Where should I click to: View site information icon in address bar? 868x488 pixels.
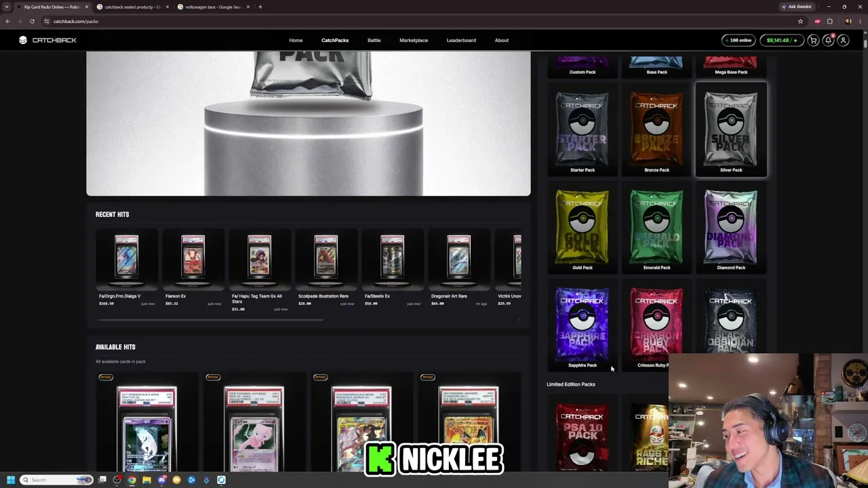47,21
